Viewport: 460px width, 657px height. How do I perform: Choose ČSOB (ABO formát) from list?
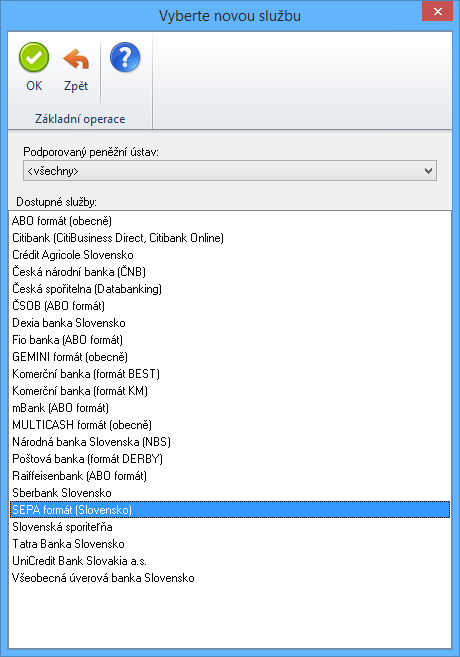point(230,306)
